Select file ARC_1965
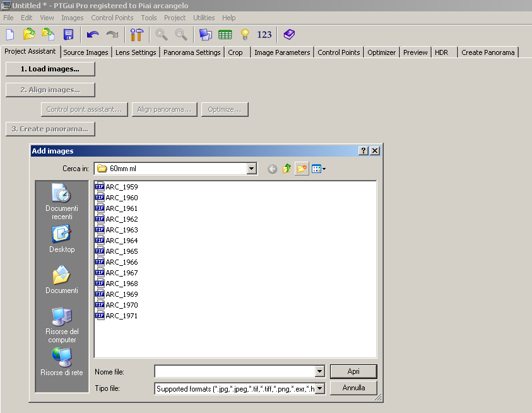Screen dimensions: 532x413 click(117, 251)
